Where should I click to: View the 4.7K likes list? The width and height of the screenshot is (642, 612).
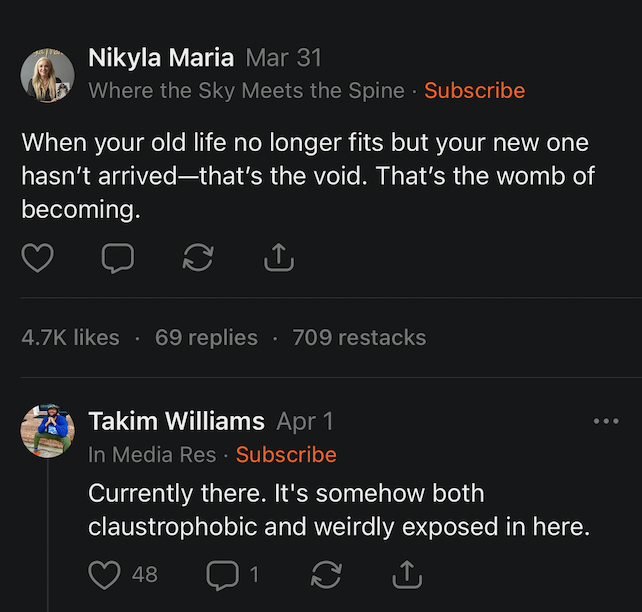(70, 338)
